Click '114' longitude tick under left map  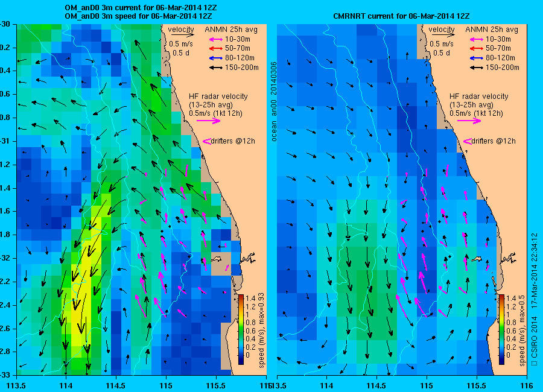pyautogui.click(x=66, y=385)
